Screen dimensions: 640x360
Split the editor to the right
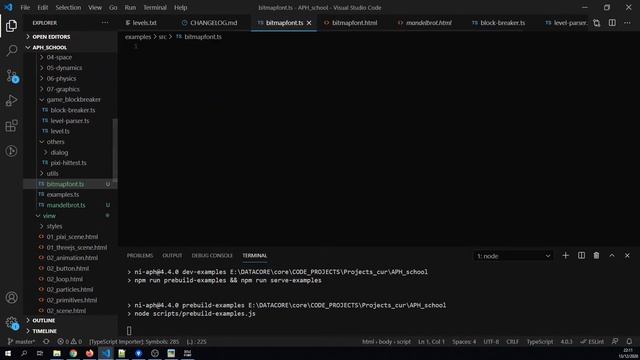point(612,23)
